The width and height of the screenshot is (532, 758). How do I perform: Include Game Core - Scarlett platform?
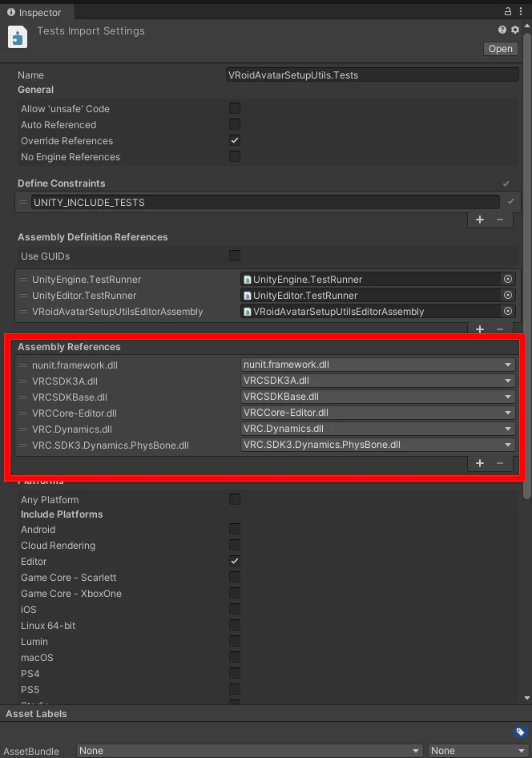click(x=235, y=577)
